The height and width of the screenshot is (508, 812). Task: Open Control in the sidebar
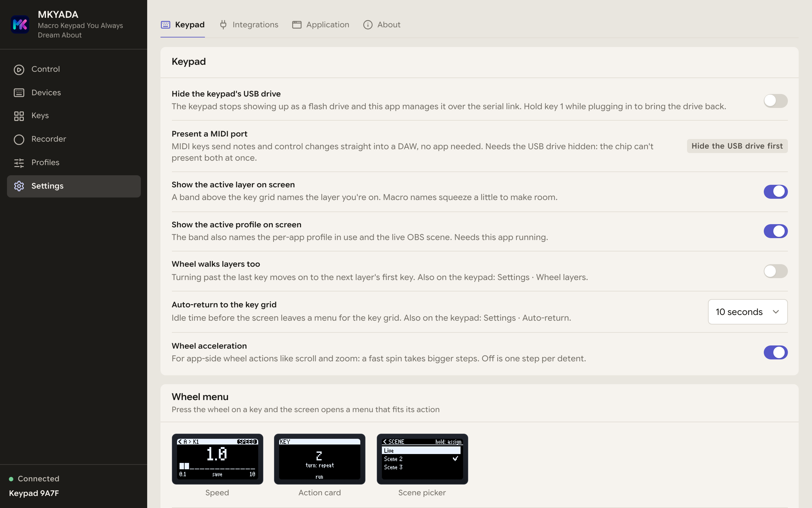click(x=46, y=69)
